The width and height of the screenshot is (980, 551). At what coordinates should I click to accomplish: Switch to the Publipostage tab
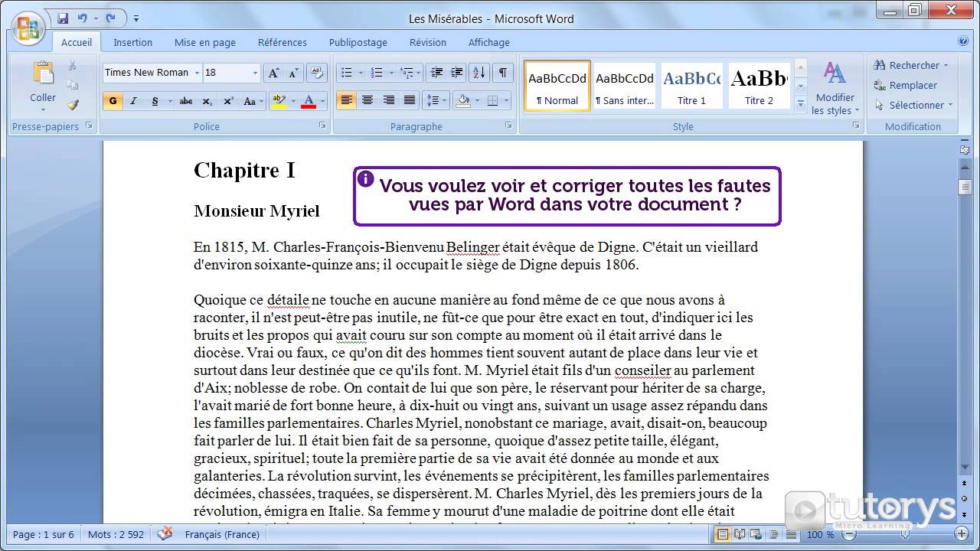tap(358, 42)
